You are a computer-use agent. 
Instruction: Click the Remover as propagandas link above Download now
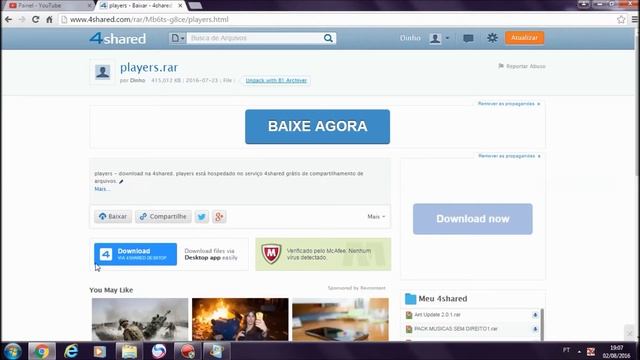tap(509, 156)
